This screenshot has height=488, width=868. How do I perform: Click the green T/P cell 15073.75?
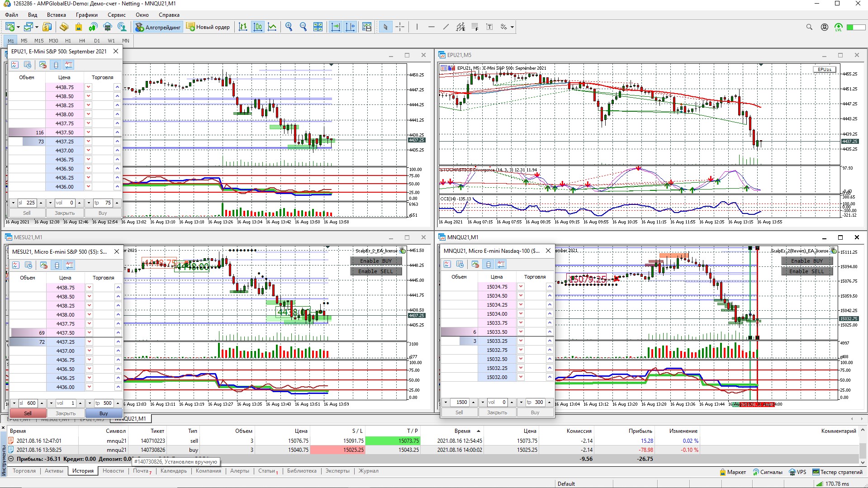click(392, 441)
